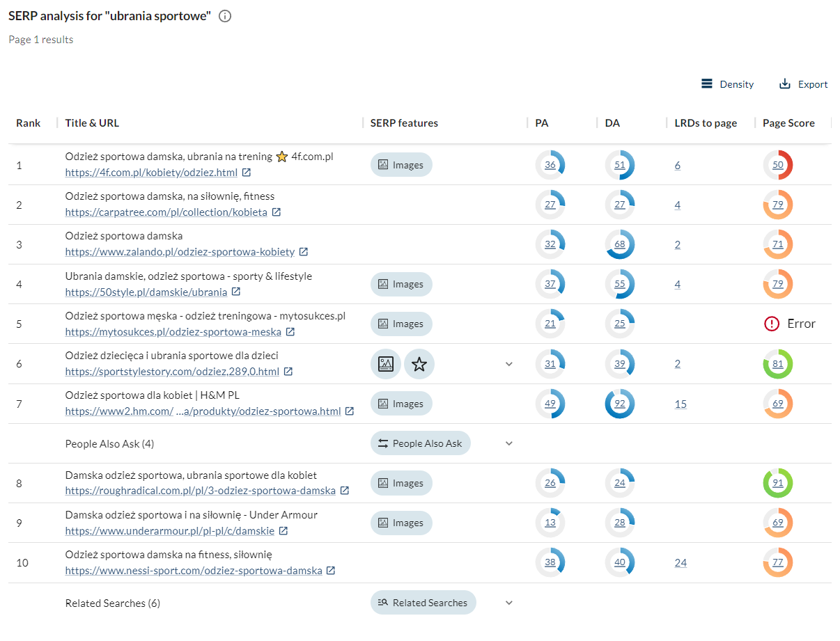Export the SERP analysis results

pyautogui.click(x=803, y=84)
